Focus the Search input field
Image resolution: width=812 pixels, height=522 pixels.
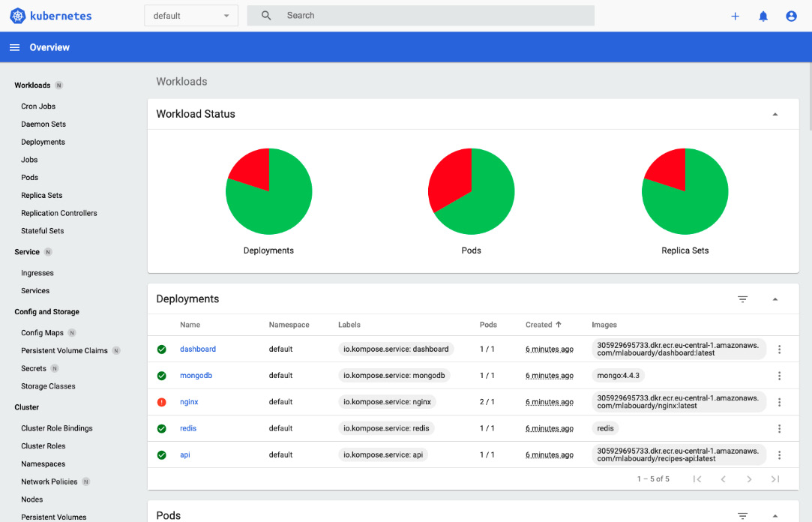[x=421, y=16]
